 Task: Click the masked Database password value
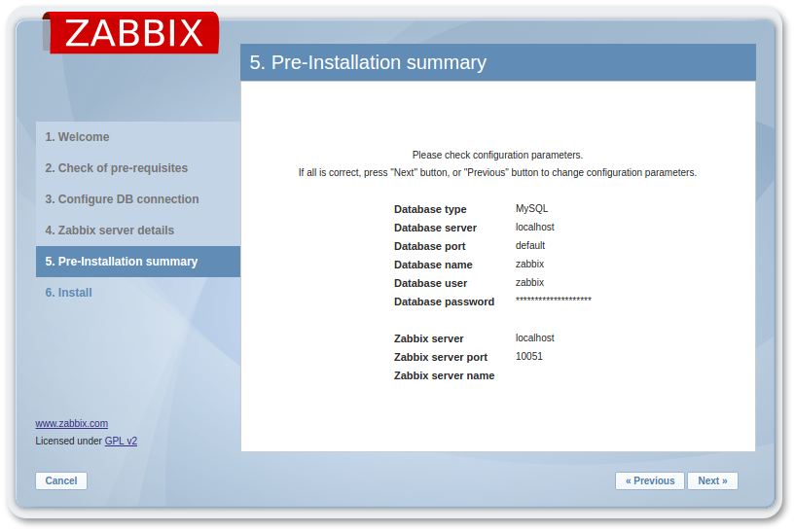(x=553, y=301)
